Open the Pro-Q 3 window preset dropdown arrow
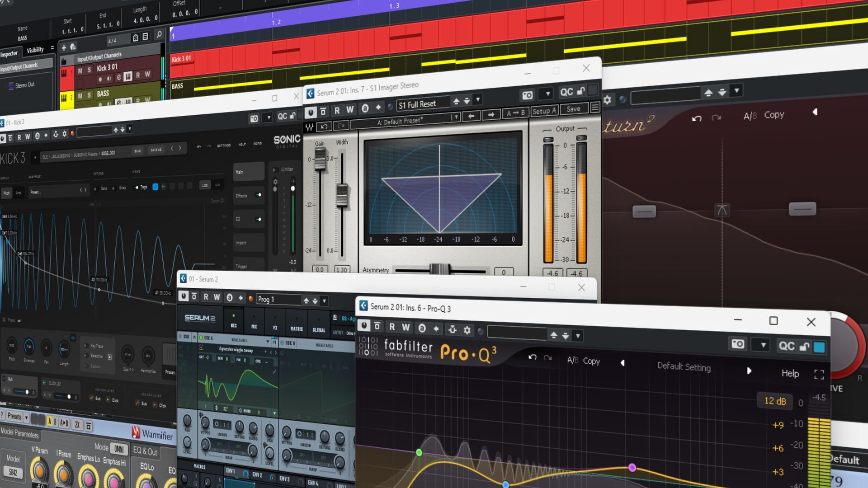 [578, 336]
